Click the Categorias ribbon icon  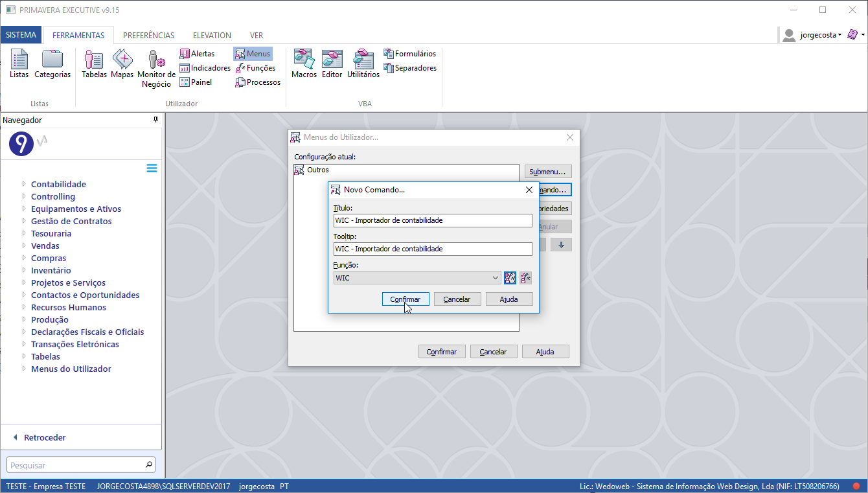pyautogui.click(x=52, y=64)
